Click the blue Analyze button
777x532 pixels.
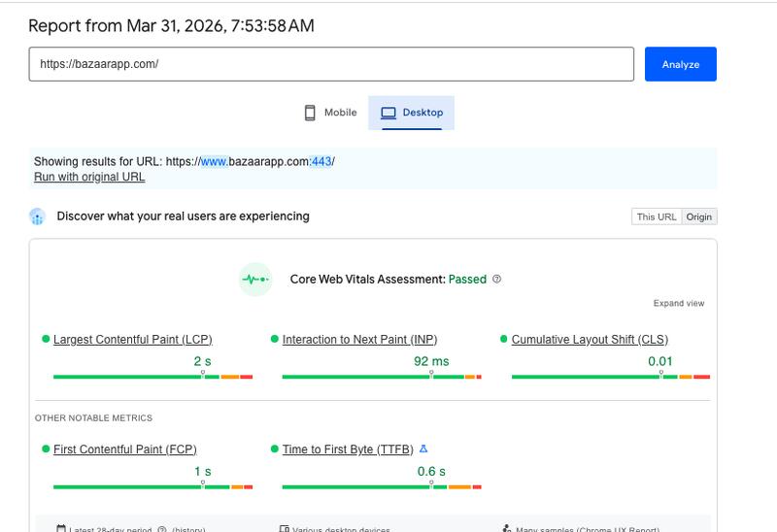[x=681, y=64]
